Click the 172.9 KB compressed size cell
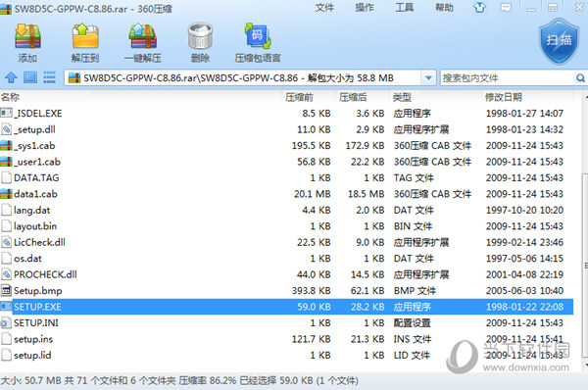Screen dimensions: 588x390 tap(365, 145)
